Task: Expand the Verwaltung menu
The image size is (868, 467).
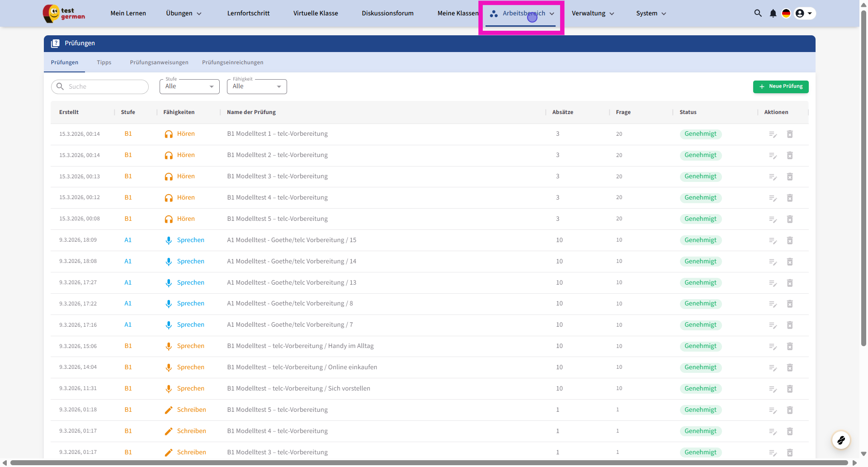Action: pos(593,14)
